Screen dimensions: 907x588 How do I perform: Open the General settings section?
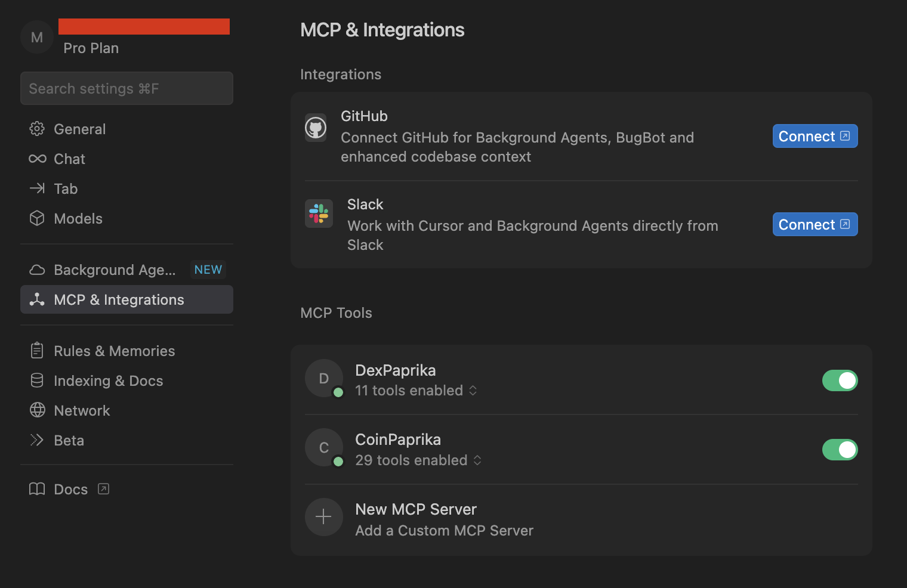127,129
